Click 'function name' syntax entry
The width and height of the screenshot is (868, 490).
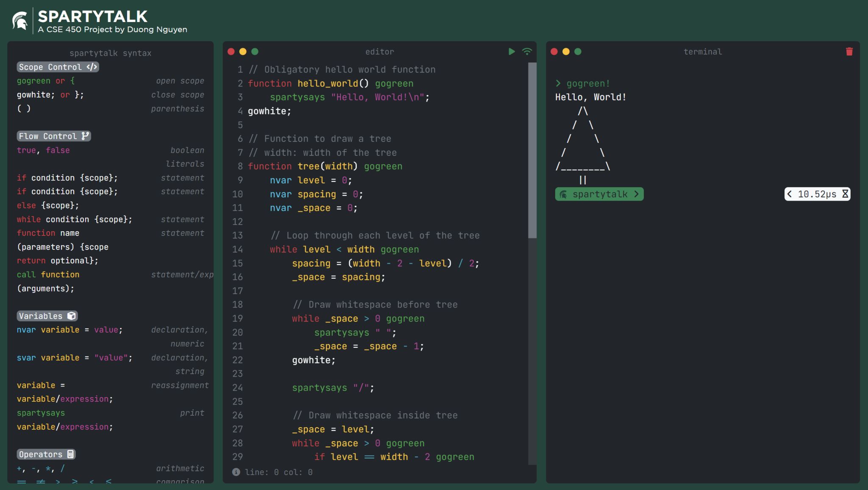(x=48, y=233)
